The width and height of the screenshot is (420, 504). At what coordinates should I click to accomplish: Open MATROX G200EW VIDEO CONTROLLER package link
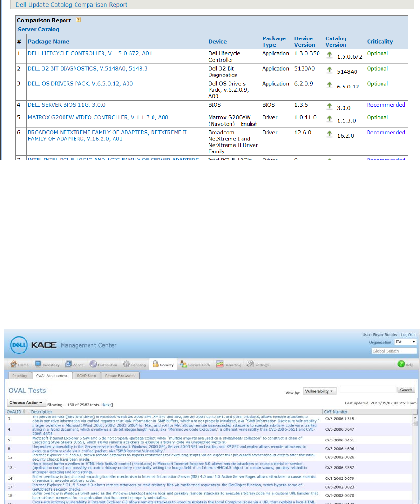(98, 118)
